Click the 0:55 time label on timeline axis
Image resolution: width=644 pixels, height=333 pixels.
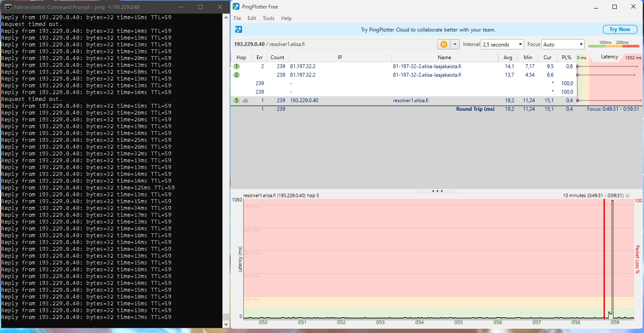pyautogui.click(x=458, y=323)
